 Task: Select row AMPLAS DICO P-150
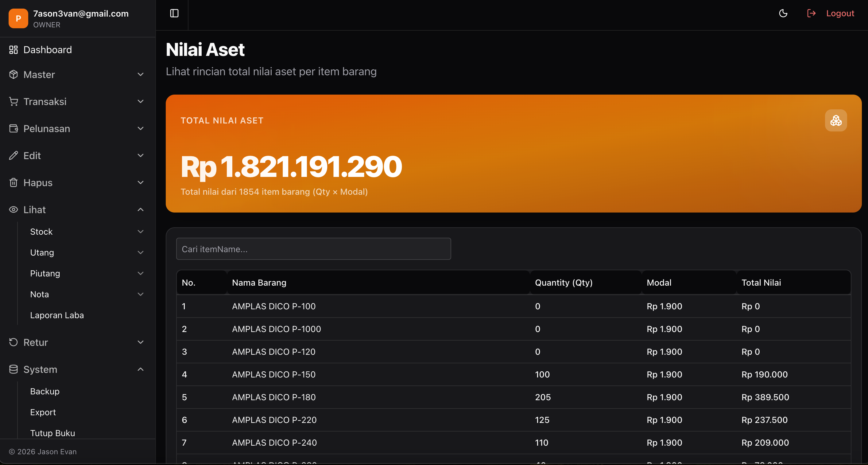[x=513, y=374]
